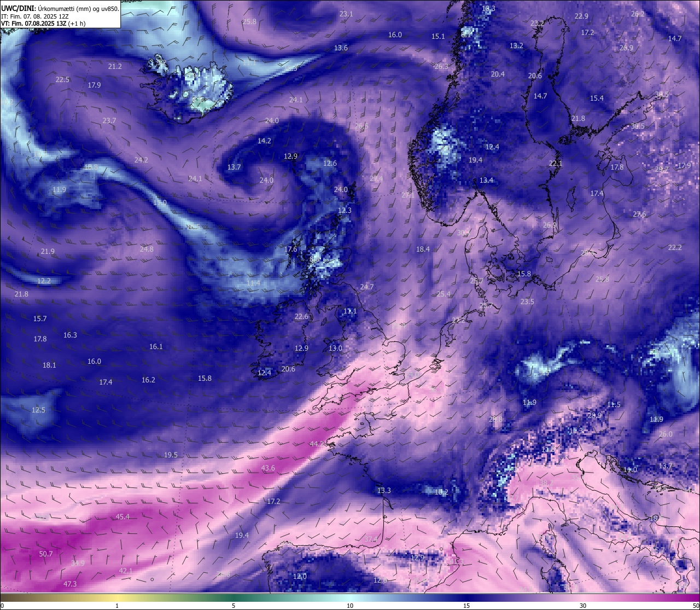Screen dimensions: 700x610
Task: Click the colour scale label '50'
Action: point(696,606)
